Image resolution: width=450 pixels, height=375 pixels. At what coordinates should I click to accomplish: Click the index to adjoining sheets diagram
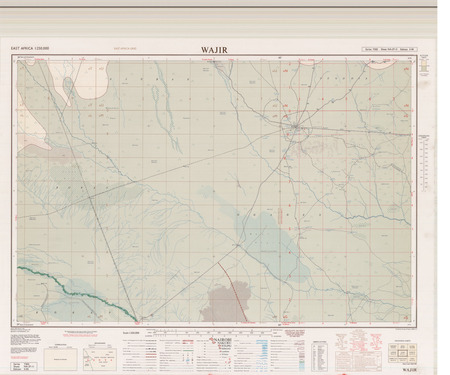coord(402,353)
